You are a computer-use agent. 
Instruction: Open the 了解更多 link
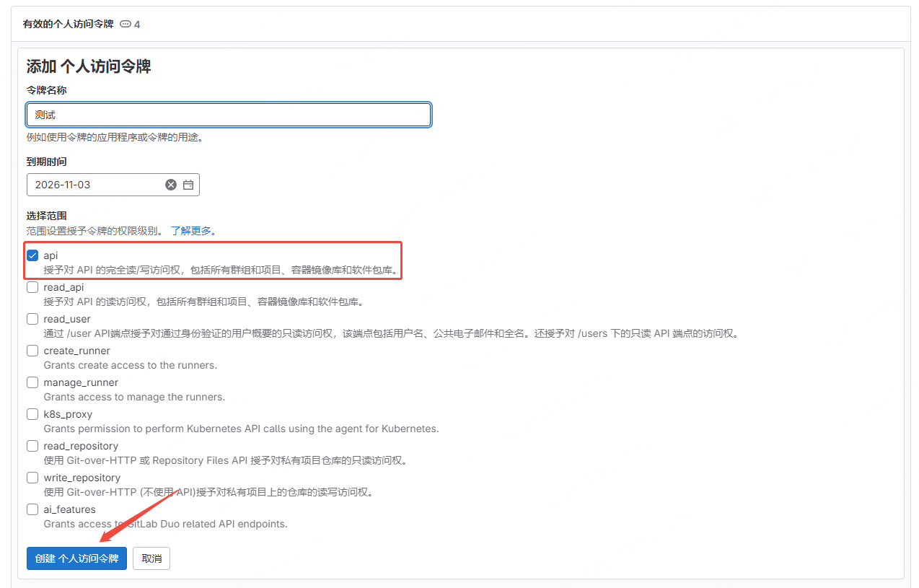[x=193, y=231]
